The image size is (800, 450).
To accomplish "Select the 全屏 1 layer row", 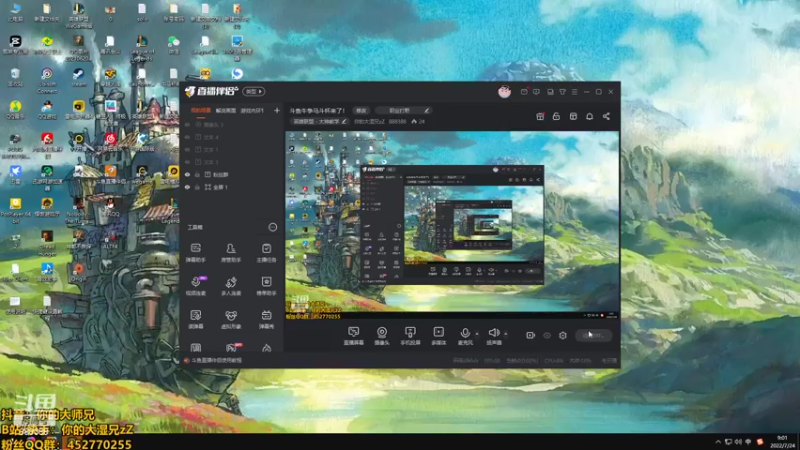I will click(233, 187).
